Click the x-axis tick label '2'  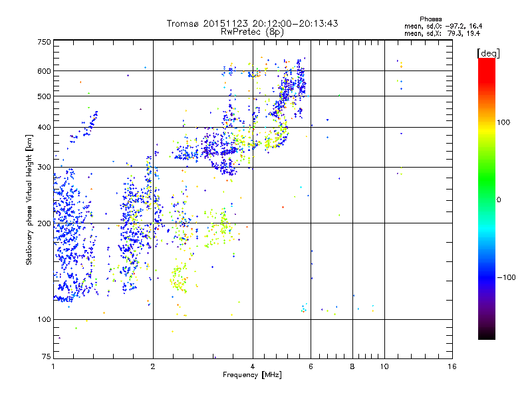click(153, 366)
